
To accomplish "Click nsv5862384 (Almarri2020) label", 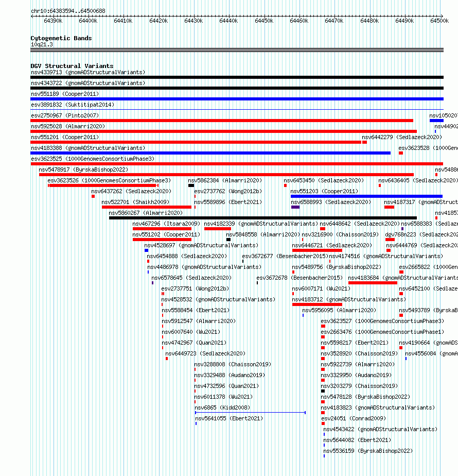I will click(225, 180).
